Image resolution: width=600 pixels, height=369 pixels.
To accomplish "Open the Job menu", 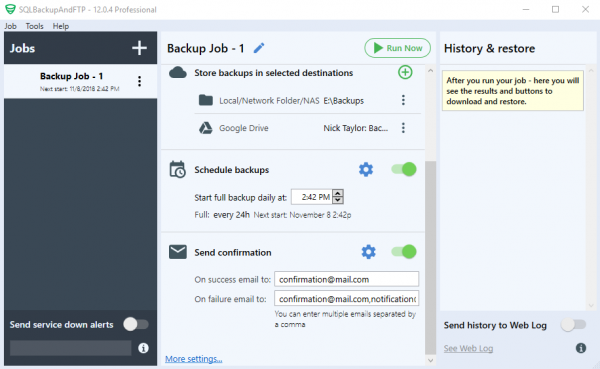I will 10,26.
